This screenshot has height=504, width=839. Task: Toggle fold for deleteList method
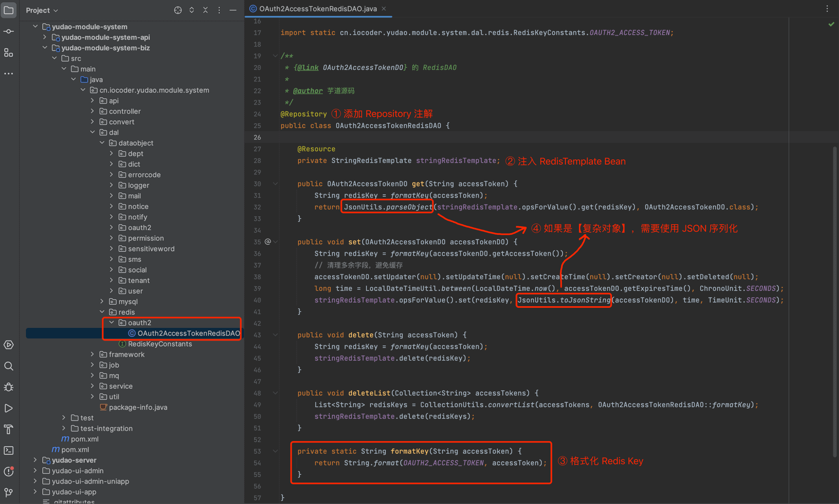coord(275,393)
